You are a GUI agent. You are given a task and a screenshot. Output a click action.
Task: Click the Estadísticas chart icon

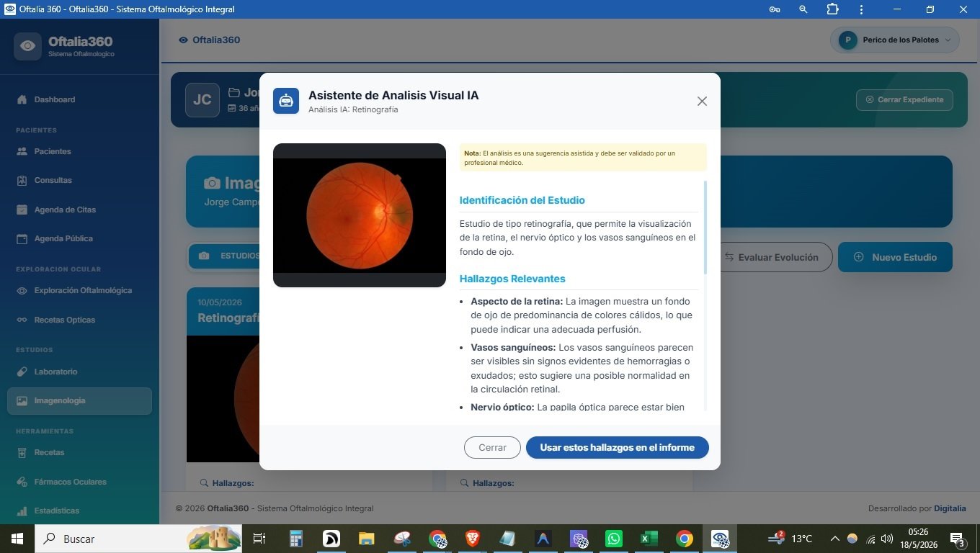[x=22, y=511]
